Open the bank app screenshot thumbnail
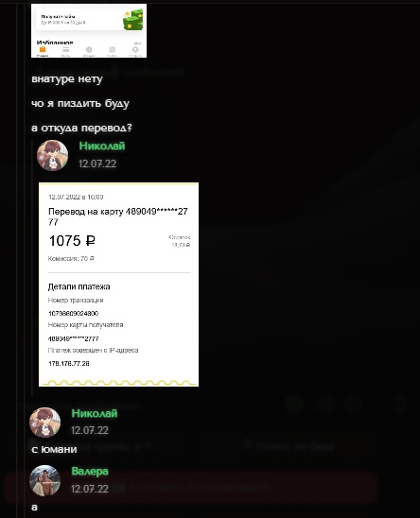 pyautogui.click(x=89, y=30)
